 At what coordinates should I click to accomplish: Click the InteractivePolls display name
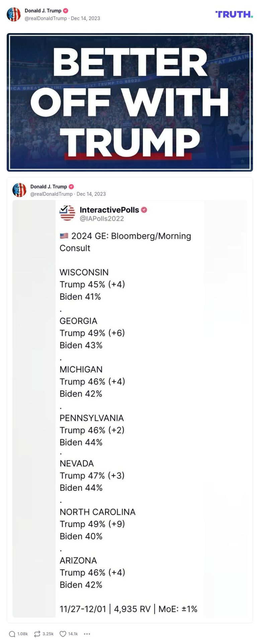point(109,210)
